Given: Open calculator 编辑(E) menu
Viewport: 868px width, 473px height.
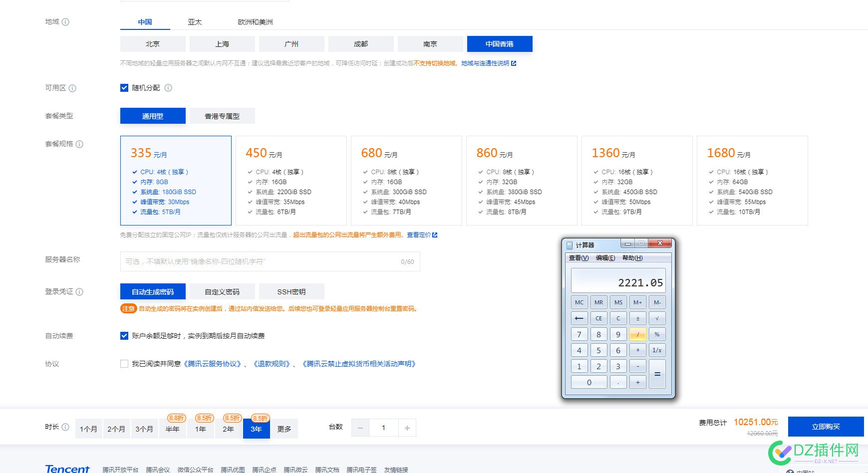Looking at the screenshot, I should point(605,258).
